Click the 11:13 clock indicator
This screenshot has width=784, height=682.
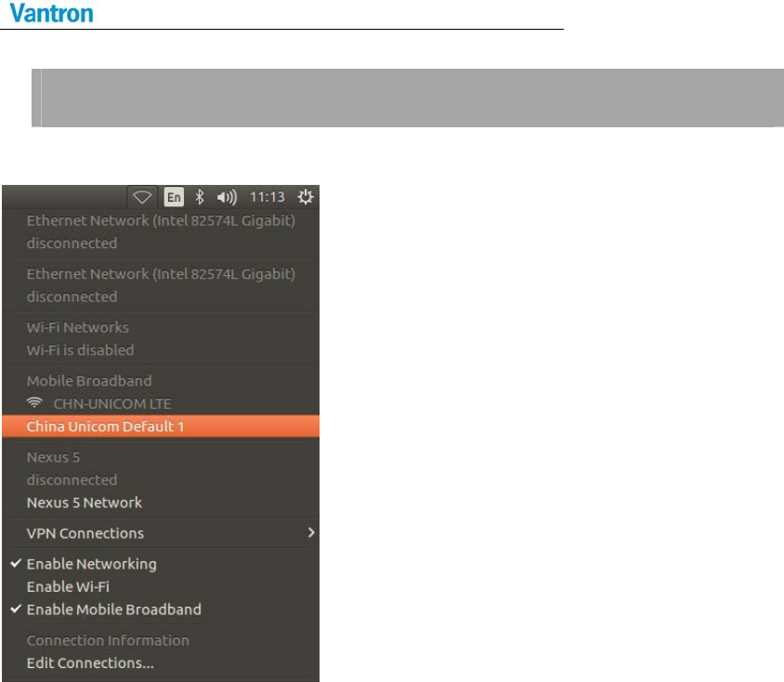(x=267, y=197)
